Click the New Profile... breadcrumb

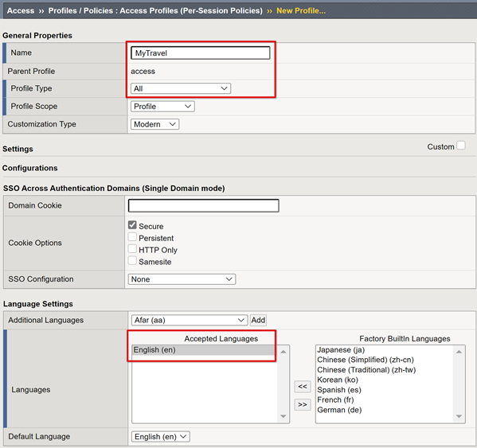click(x=301, y=10)
